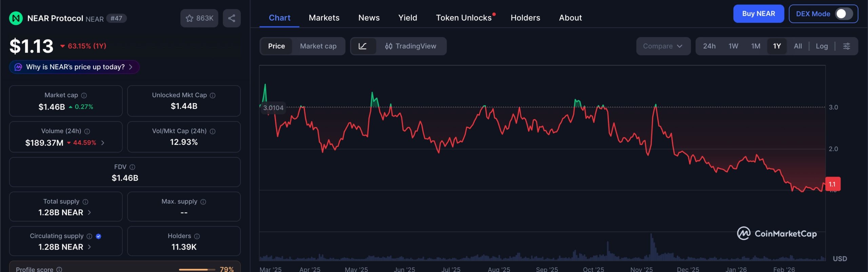Click the CoinMarketCap logo on chart
Screen dimensions: 868x272
pos(777,234)
